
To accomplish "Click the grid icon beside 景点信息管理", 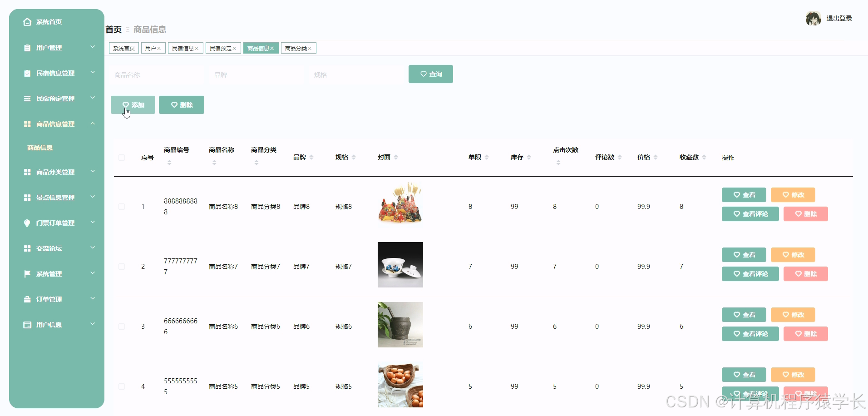I will pyautogui.click(x=27, y=198).
